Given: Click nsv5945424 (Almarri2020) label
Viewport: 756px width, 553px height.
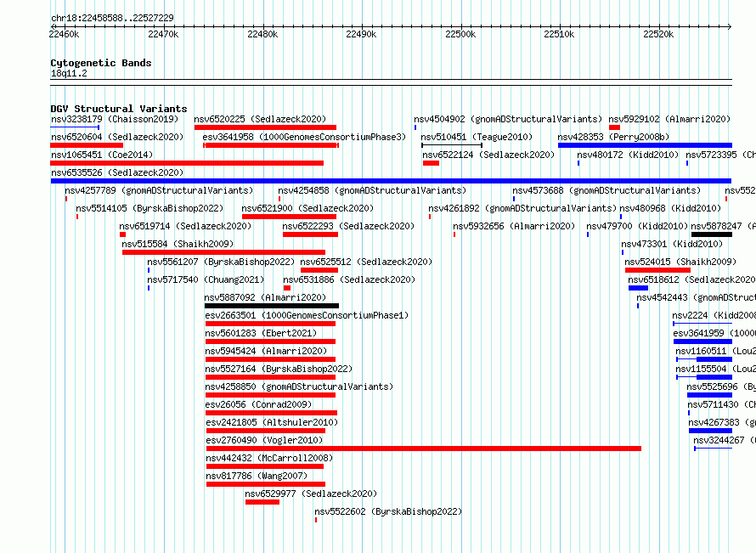Looking at the screenshot, I should click(x=266, y=351).
